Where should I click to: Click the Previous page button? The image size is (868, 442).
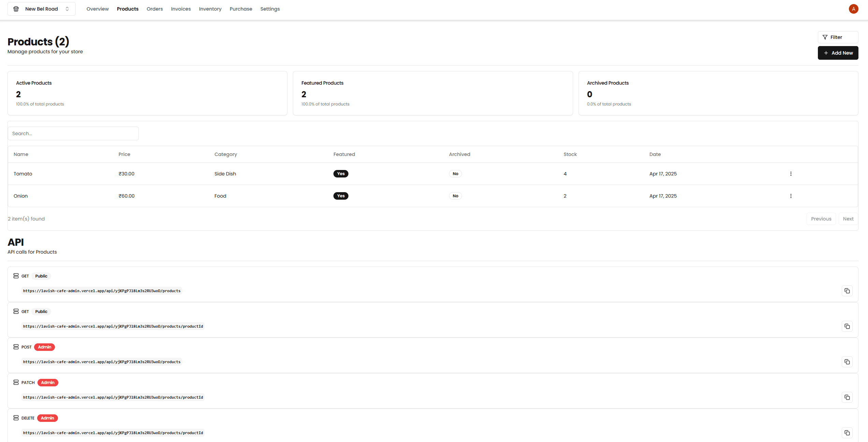pos(821,219)
